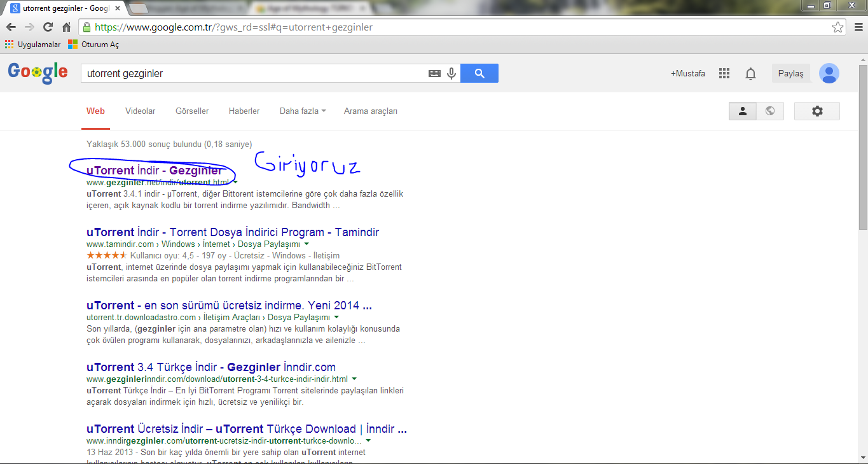Click the Google logo

click(38, 72)
